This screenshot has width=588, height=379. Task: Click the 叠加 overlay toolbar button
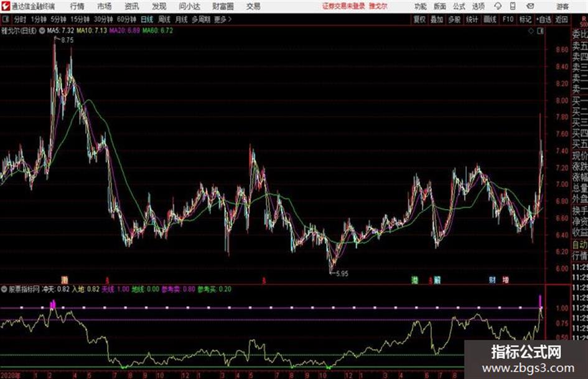coord(437,19)
